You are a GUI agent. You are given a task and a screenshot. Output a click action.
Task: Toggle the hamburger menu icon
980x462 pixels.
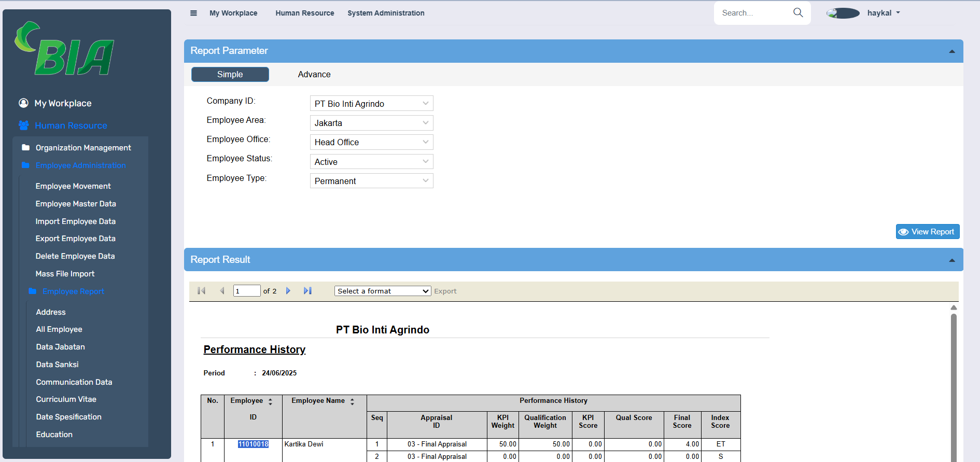point(193,13)
